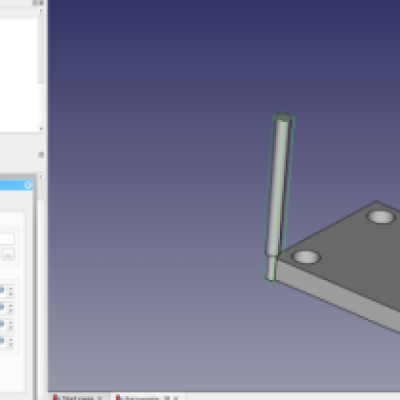Click the collapse icon on blue panel header
The image size is (400, 400).
point(28,185)
